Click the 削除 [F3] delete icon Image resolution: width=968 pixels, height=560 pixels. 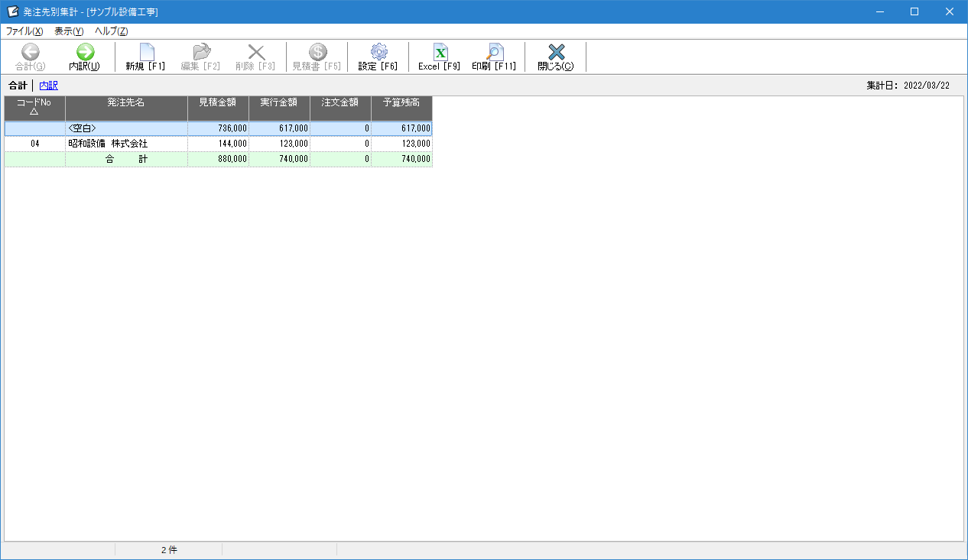[256, 52]
